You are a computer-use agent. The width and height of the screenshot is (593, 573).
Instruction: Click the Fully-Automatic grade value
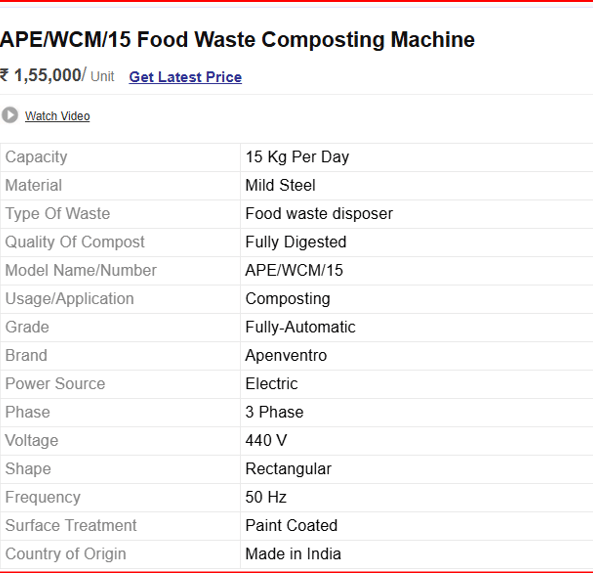pyautogui.click(x=300, y=327)
